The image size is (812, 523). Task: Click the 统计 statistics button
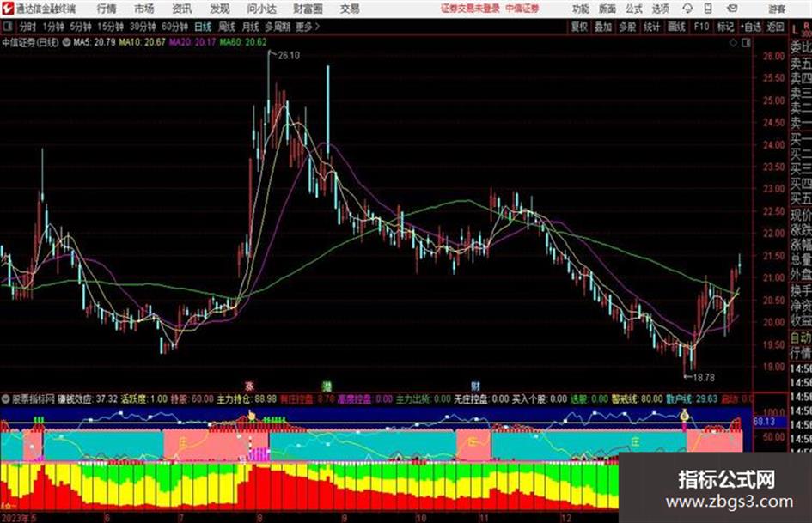click(x=652, y=27)
